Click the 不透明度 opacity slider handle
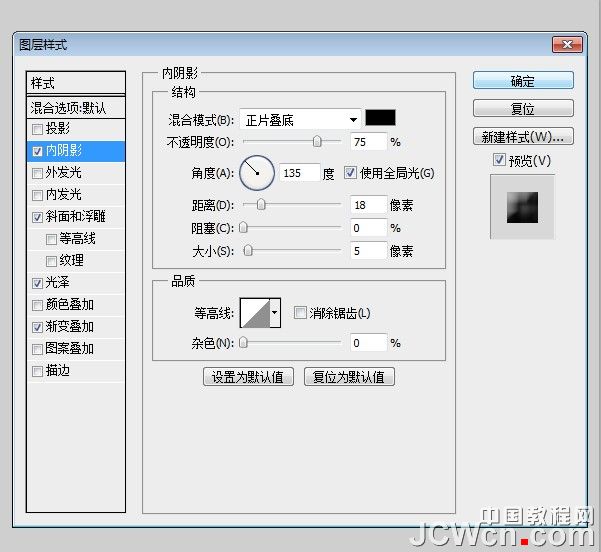 click(x=317, y=141)
